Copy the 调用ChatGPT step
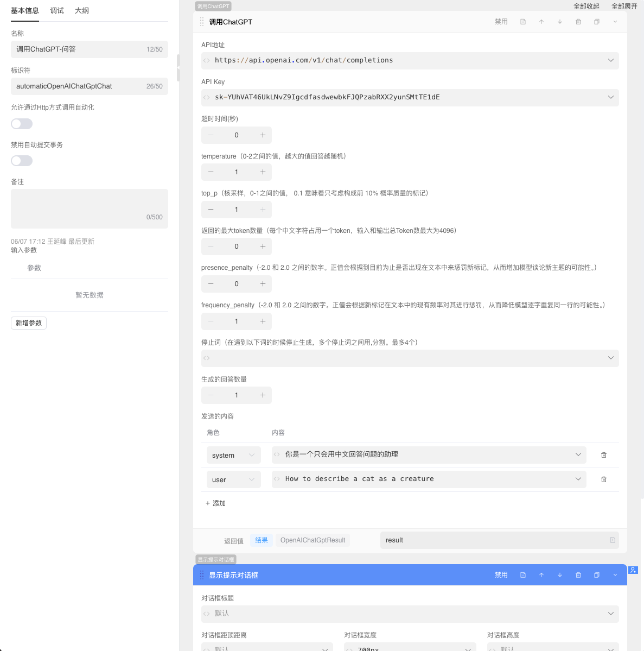The image size is (644, 651). pyautogui.click(x=597, y=22)
